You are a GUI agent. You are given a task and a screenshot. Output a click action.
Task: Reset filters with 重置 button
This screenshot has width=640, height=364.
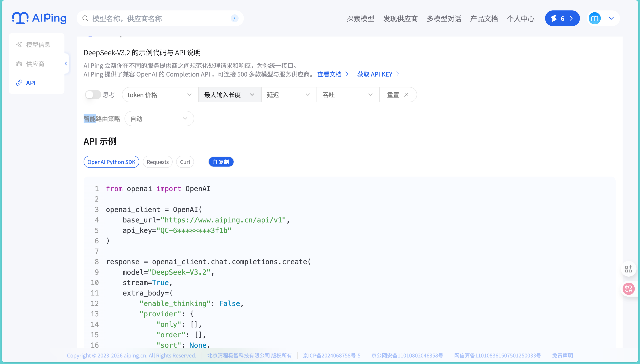[397, 95]
